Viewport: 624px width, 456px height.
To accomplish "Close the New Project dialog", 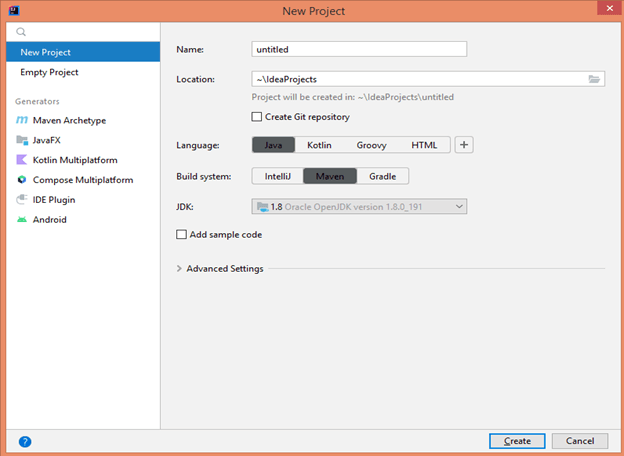I will point(610,8).
